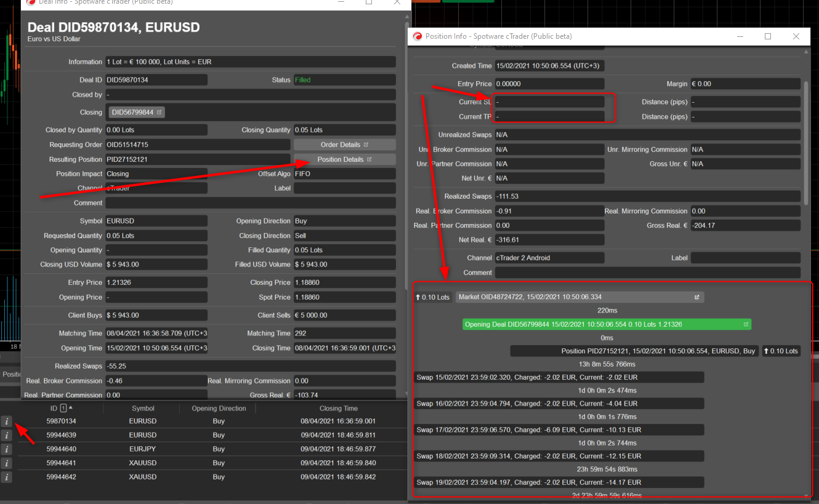Image resolution: width=819 pixels, height=504 pixels.
Task: Open the Market OID48724722 order entry
Action: (x=579, y=297)
